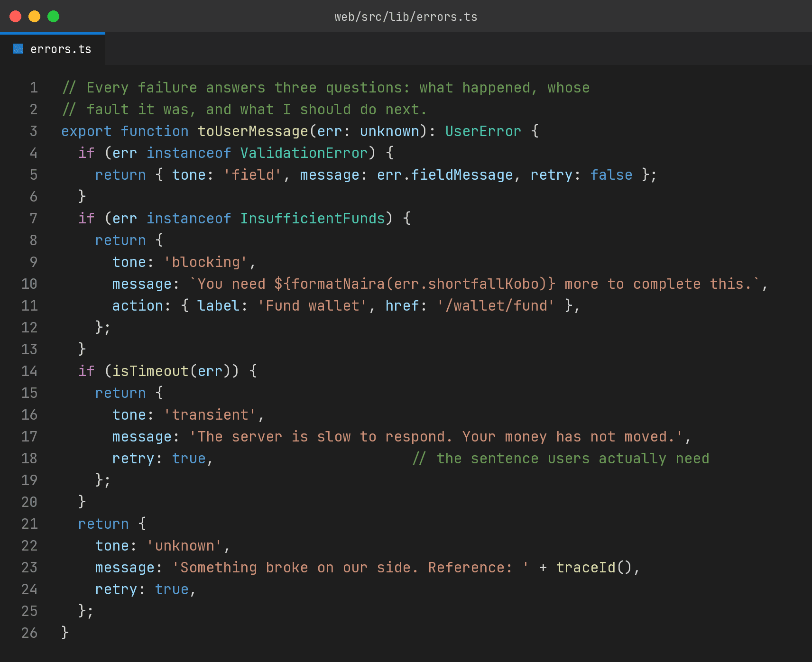Click the unknown type in the parameter list
The image size is (812, 662).
(x=389, y=131)
